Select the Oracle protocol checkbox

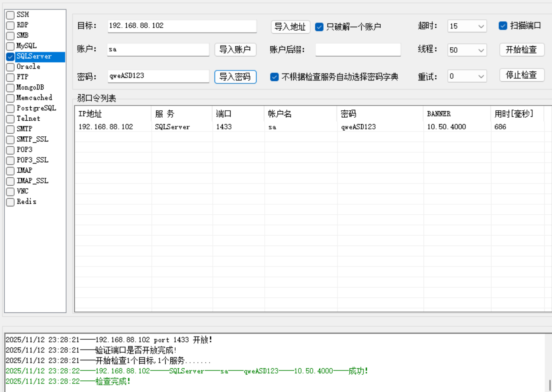point(10,66)
